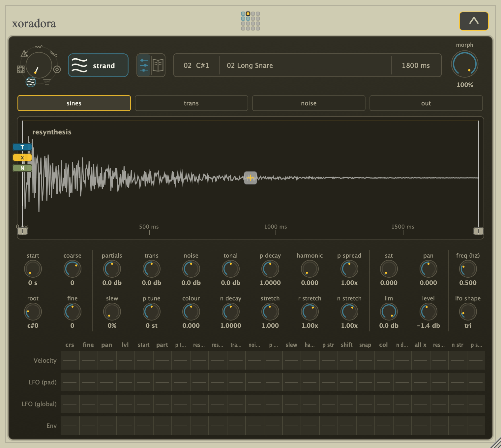Select the highlighted pad in the grid
501x448 pixels.
click(x=248, y=14)
